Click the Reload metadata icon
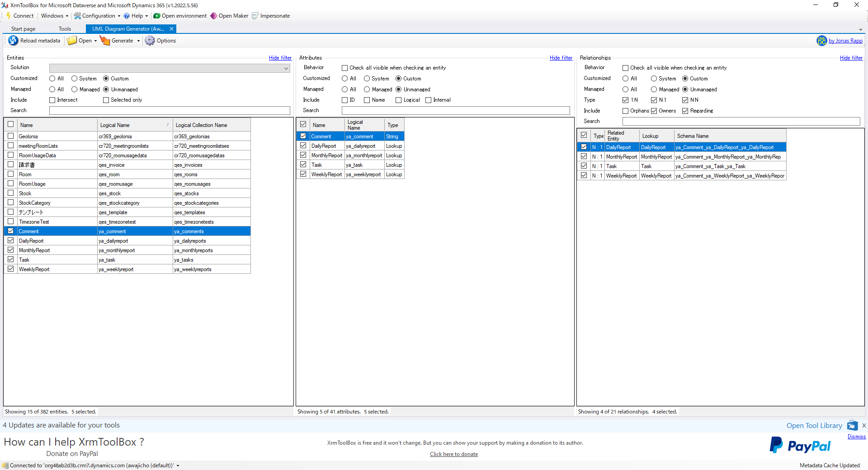 (13, 41)
